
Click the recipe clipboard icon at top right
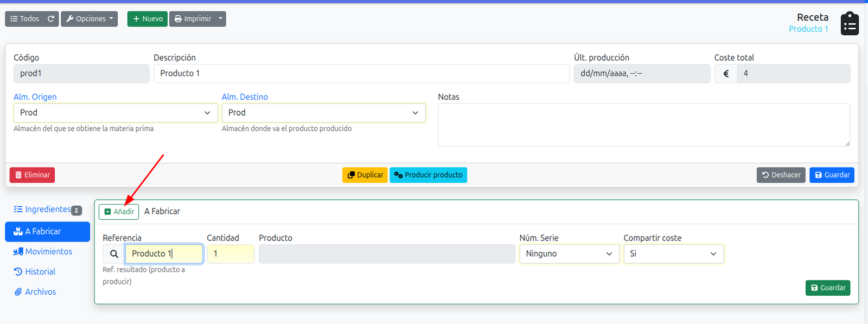point(850,24)
